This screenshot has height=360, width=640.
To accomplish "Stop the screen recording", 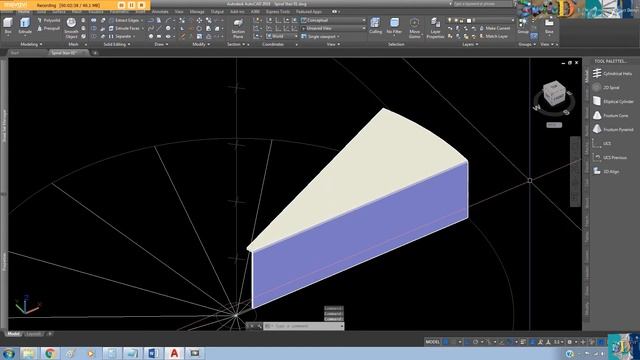I will pyautogui.click(x=142, y=5).
